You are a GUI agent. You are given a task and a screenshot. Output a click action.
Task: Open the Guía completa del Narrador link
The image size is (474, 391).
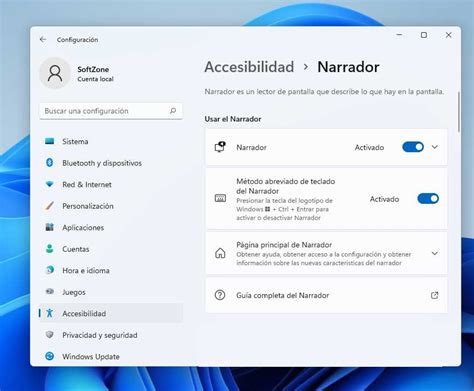[x=326, y=295]
